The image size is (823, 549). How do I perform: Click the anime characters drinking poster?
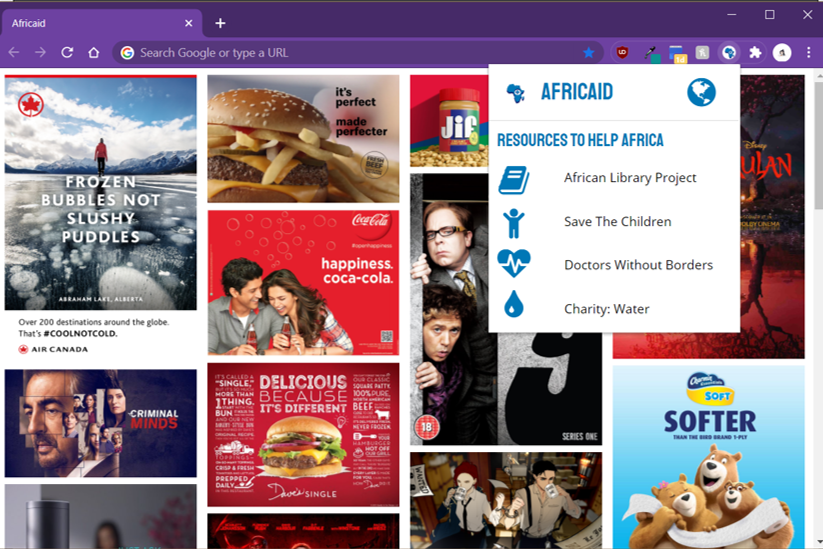506,501
